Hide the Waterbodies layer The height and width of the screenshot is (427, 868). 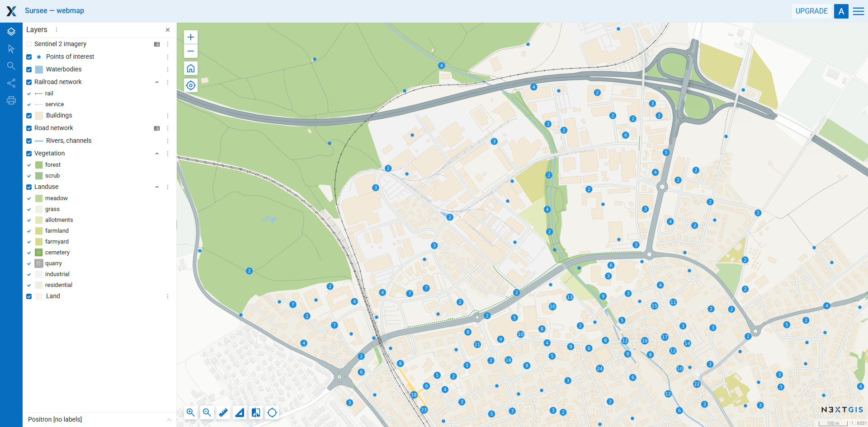[29, 70]
